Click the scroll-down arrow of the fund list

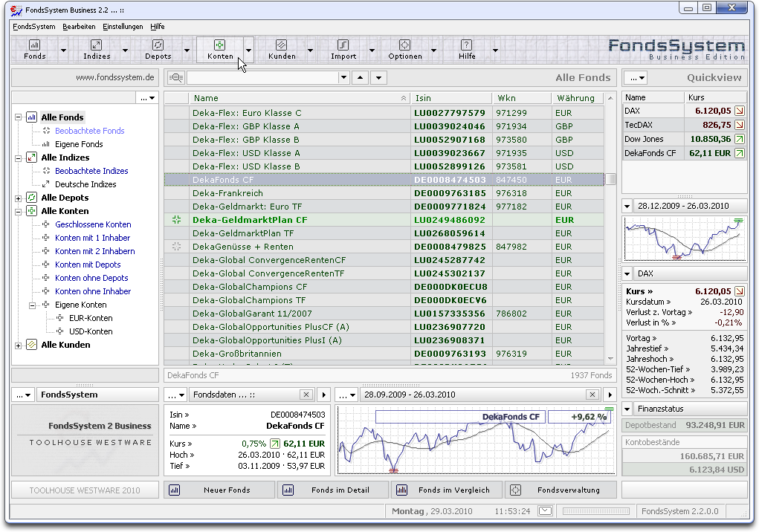[x=611, y=358]
